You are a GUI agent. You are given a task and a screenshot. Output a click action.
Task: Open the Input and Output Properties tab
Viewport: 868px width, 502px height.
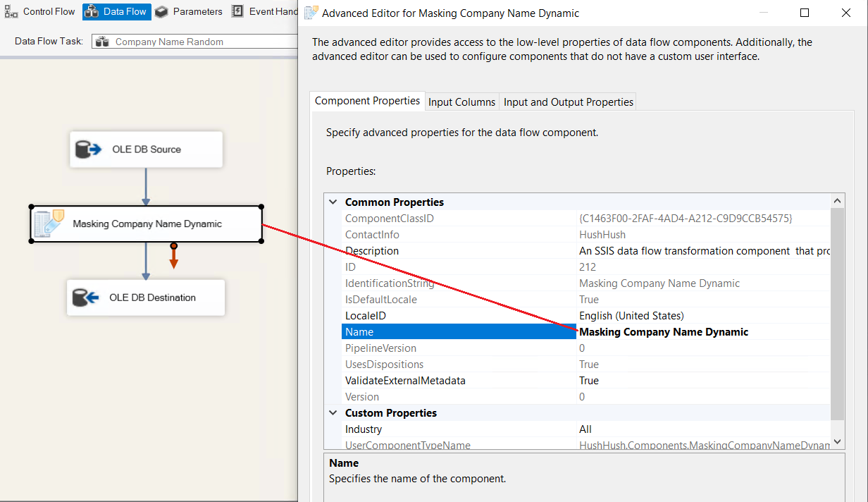tap(568, 102)
